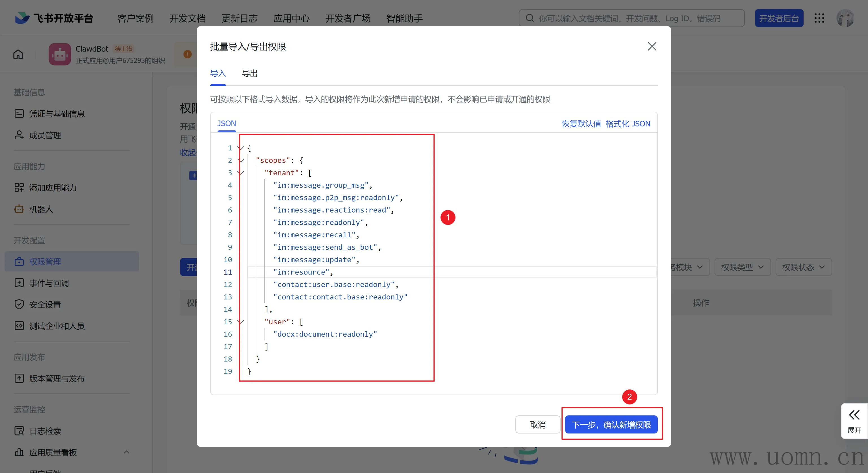
Task: Switch to the 导出 tab
Action: click(249, 73)
